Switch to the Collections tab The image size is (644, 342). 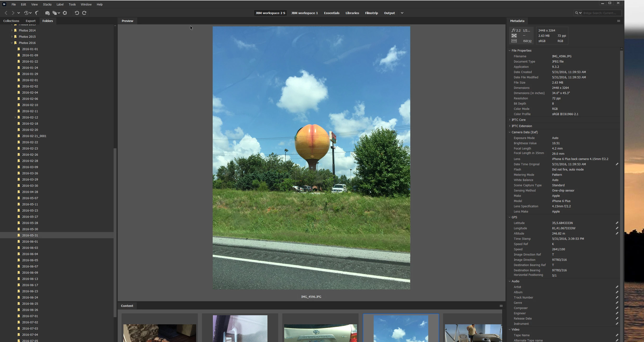11,21
